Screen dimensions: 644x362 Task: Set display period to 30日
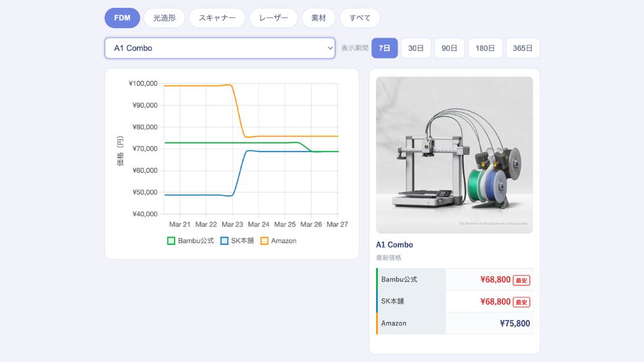click(x=416, y=48)
